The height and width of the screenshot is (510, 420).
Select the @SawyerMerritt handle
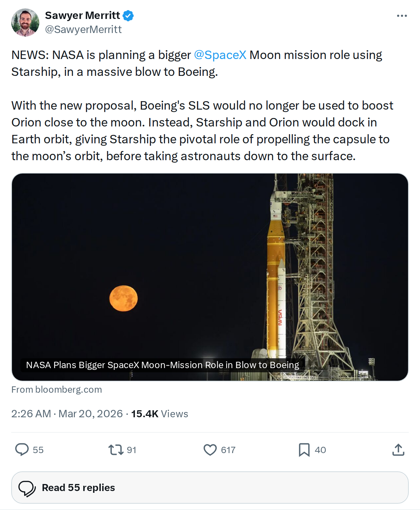coord(83,30)
